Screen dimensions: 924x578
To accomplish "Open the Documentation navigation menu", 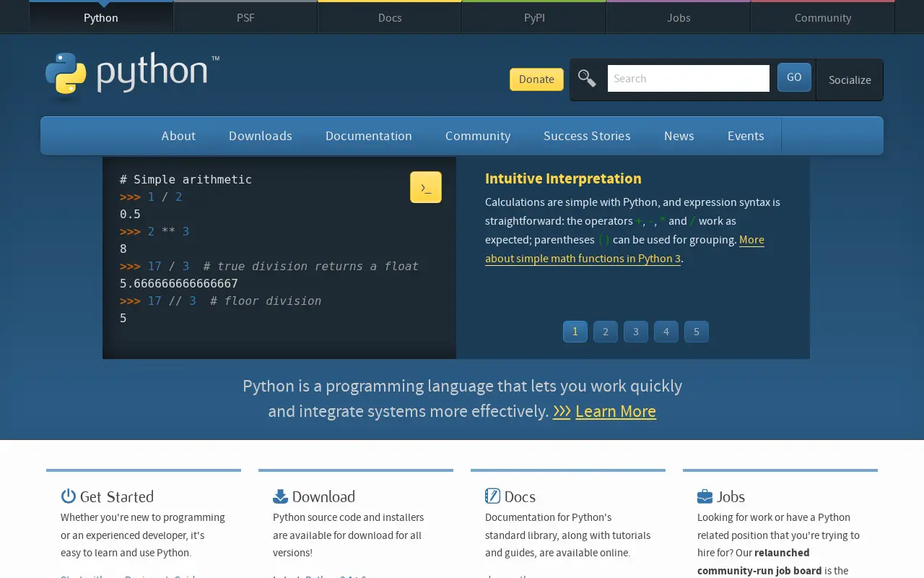I will point(369,136).
